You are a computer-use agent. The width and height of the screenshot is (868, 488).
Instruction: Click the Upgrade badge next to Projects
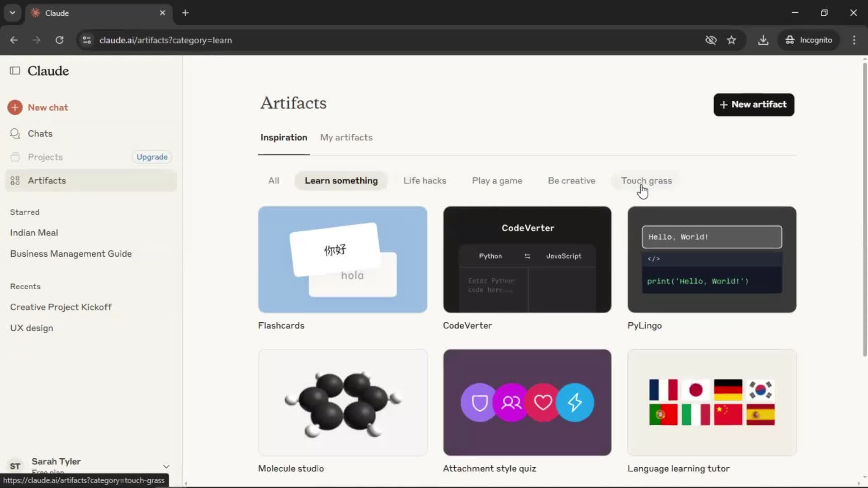click(152, 157)
